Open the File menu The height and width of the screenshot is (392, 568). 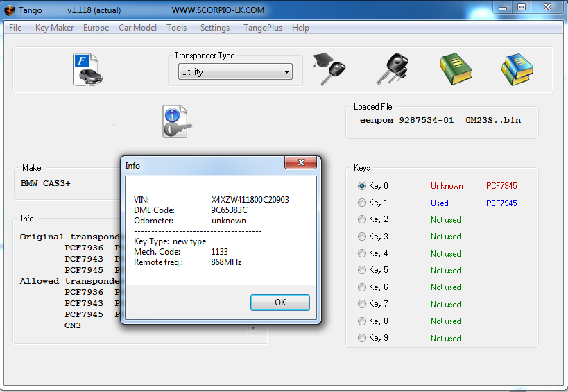[15, 28]
